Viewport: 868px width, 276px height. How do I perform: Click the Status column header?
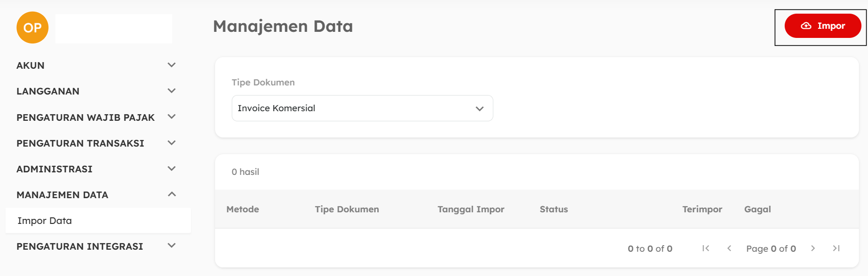tap(553, 209)
